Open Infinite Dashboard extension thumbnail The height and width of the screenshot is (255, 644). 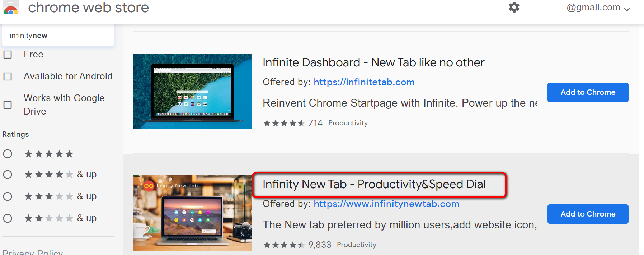[x=193, y=91]
